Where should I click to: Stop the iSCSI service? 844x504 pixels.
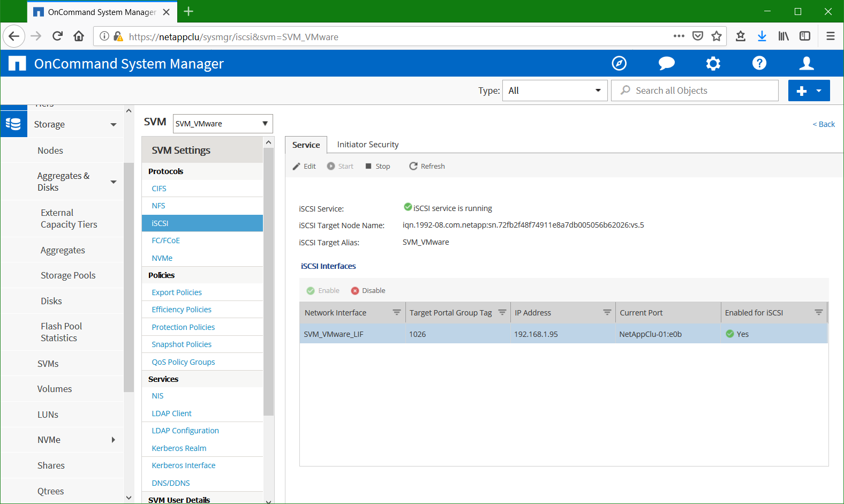pyautogui.click(x=378, y=166)
